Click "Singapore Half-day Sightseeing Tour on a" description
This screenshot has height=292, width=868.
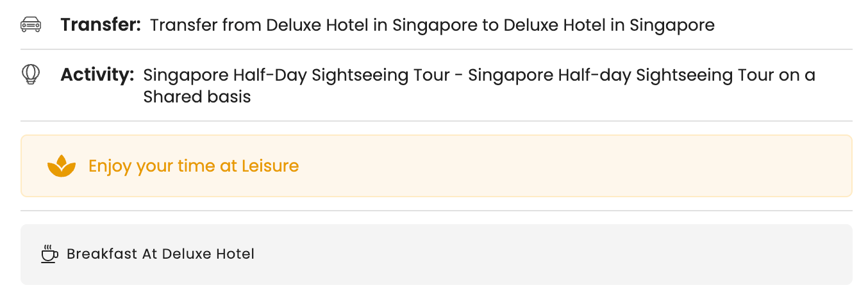641,75
